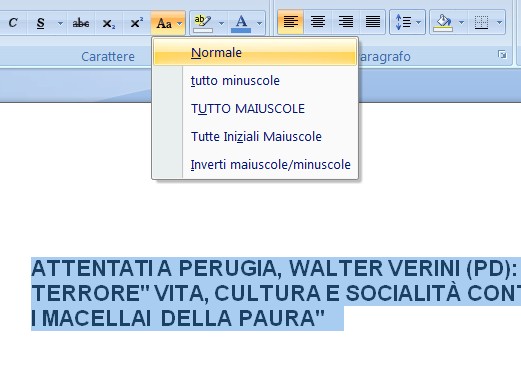Toggle underline formatting (S button)

pyautogui.click(x=40, y=23)
